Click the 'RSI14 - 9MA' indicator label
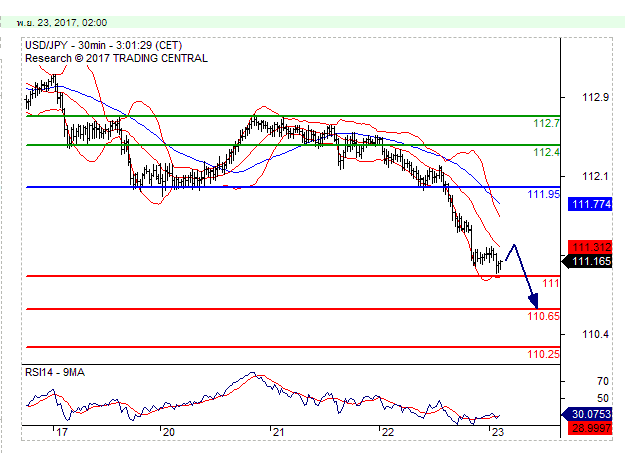This screenshot has width=625, height=454. point(55,373)
